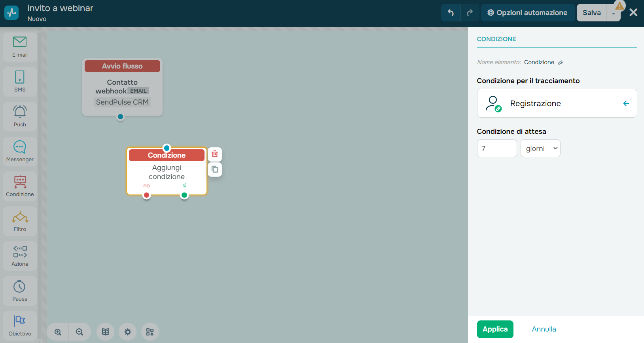The height and width of the screenshot is (343, 644).
Task: Click the 'invito a webinar' title
Action: [61, 8]
